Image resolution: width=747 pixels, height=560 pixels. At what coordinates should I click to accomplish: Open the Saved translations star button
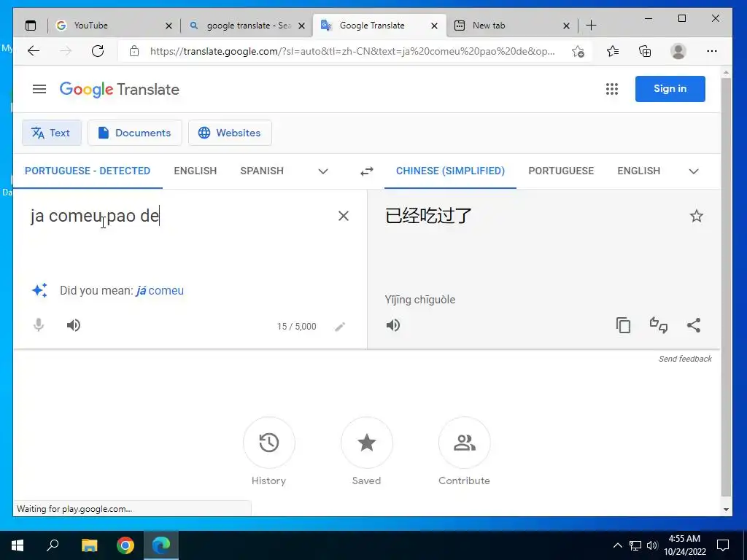(367, 443)
